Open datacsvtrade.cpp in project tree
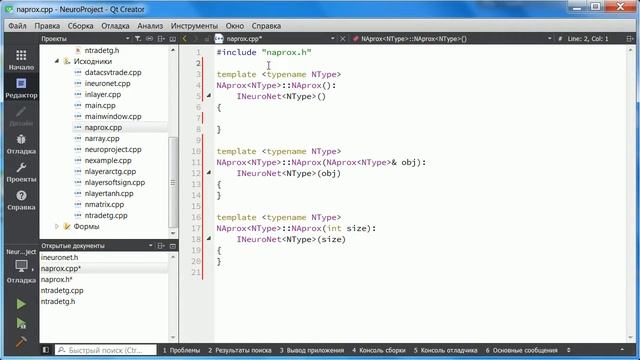640x360 pixels. click(x=113, y=72)
